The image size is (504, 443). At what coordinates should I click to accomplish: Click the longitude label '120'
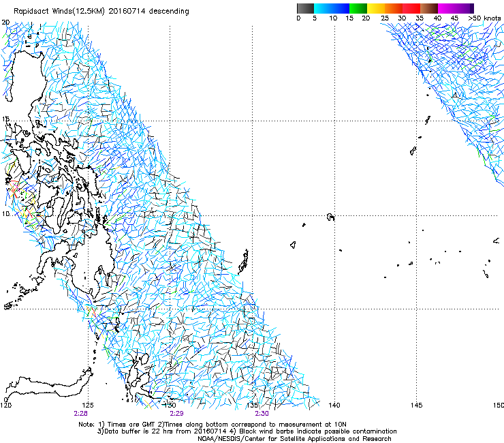(x=5, y=405)
